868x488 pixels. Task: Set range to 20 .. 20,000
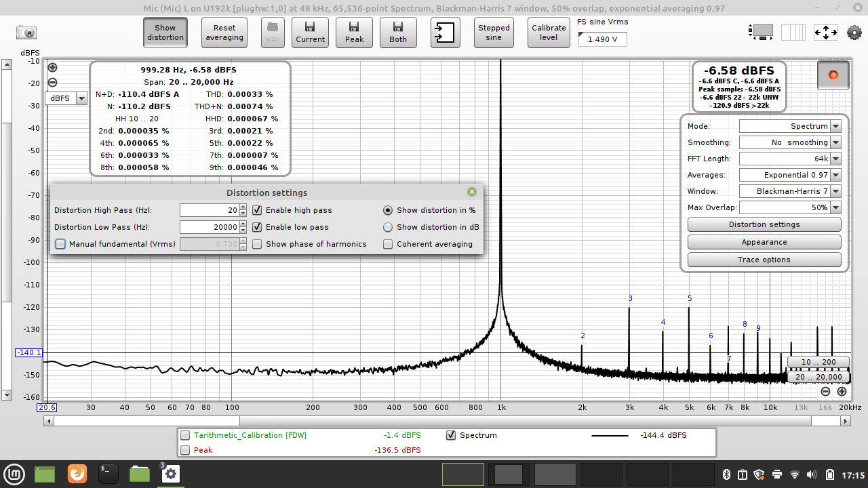click(x=818, y=377)
